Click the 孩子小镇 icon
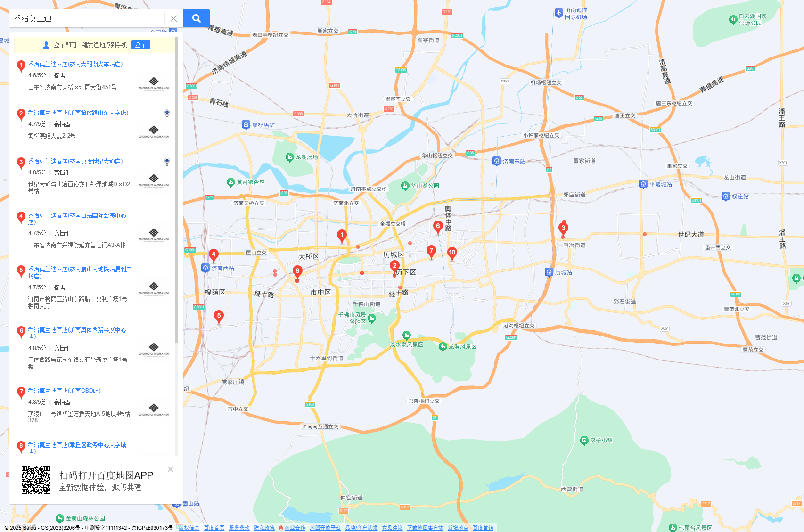The height and width of the screenshot is (532, 804). [x=584, y=440]
